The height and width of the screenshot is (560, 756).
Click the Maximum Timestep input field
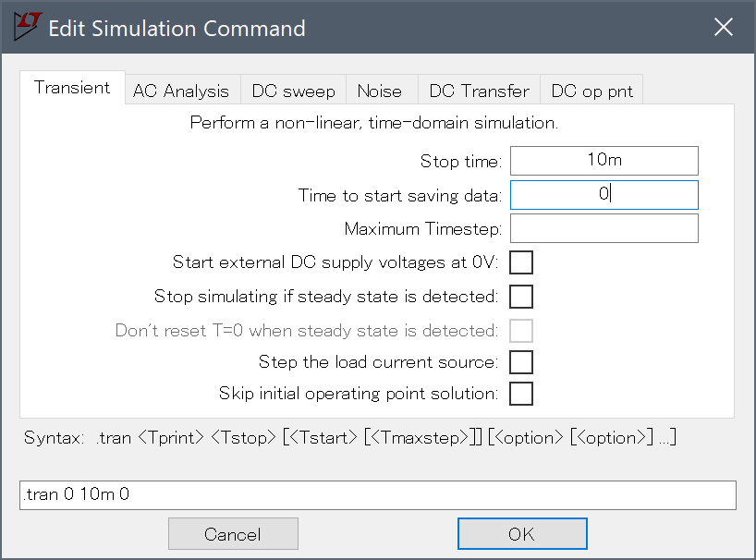coord(604,228)
